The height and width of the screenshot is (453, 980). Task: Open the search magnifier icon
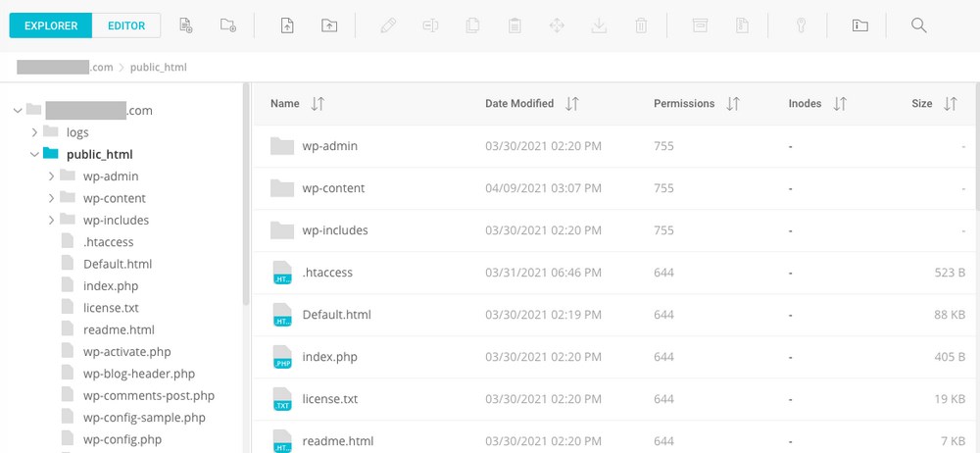[x=919, y=25]
